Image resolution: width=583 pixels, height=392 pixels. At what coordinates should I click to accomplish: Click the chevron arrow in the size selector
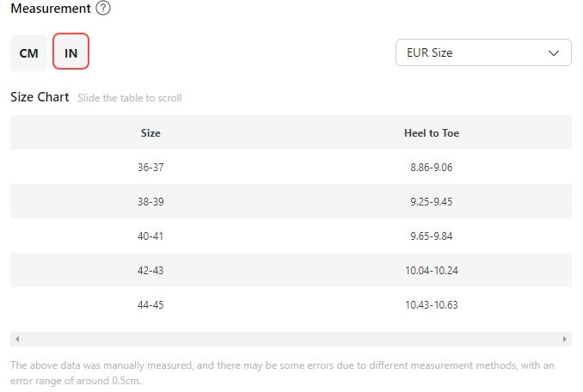click(x=553, y=52)
